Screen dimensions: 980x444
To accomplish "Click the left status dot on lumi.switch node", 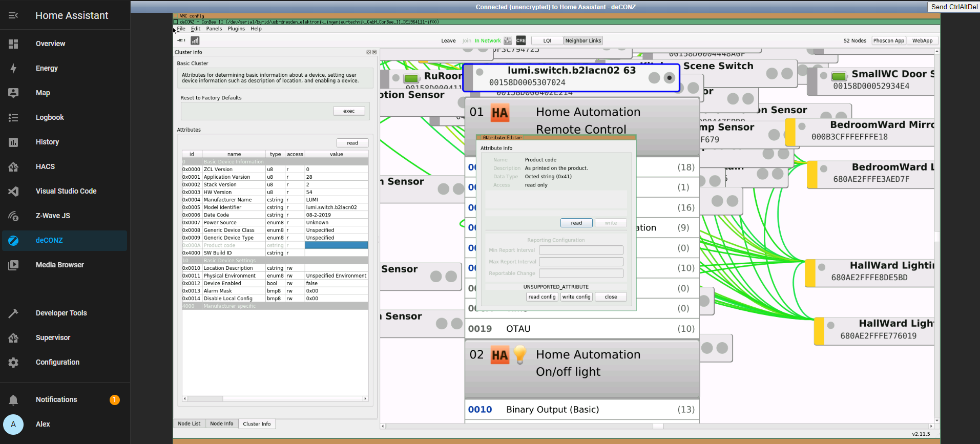I will pyautogui.click(x=480, y=72).
